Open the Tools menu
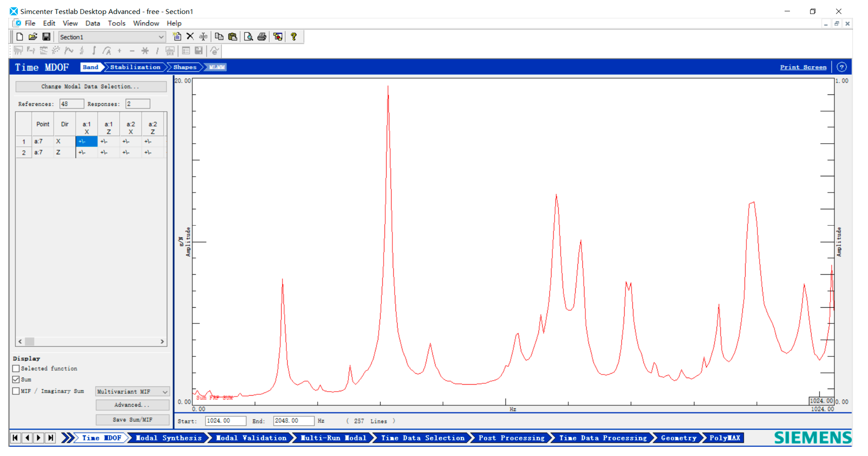This screenshot has height=456, width=868. [x=116, y=23]
